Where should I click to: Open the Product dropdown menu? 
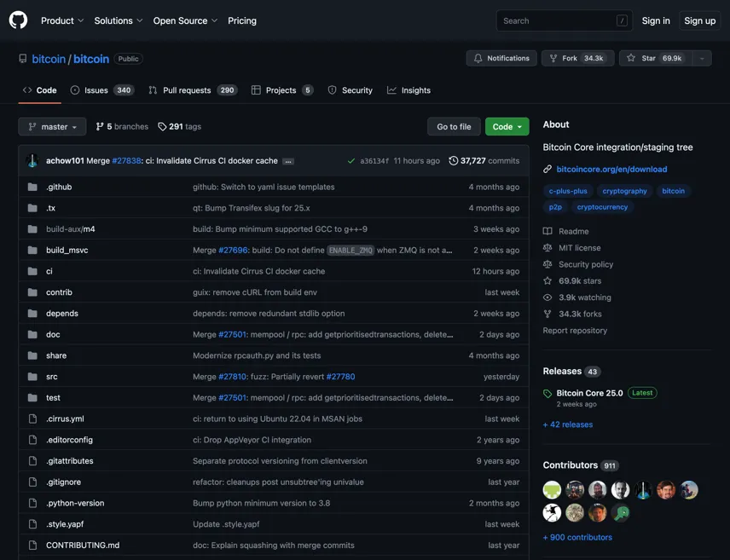coord(62,20)
